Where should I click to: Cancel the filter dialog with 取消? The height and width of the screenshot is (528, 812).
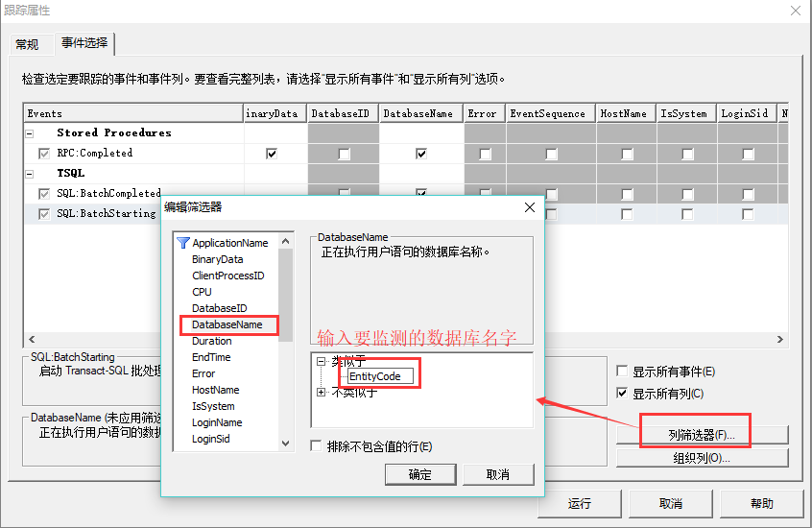[497, 474]
